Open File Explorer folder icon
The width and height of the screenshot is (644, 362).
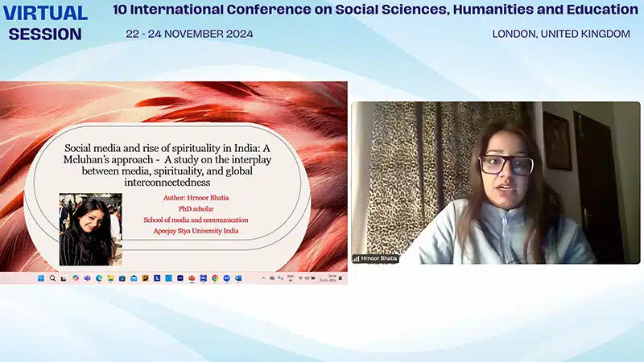pos(110,278)
